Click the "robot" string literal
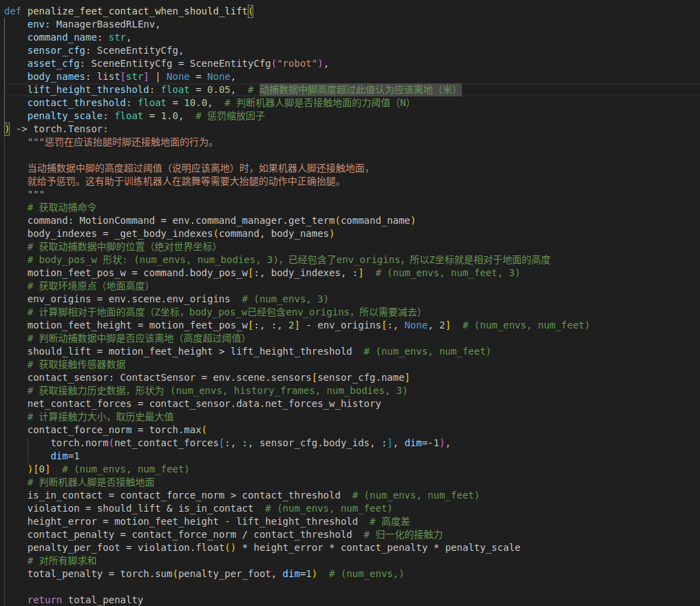This screenshot has width=700, height=606. 299,63
